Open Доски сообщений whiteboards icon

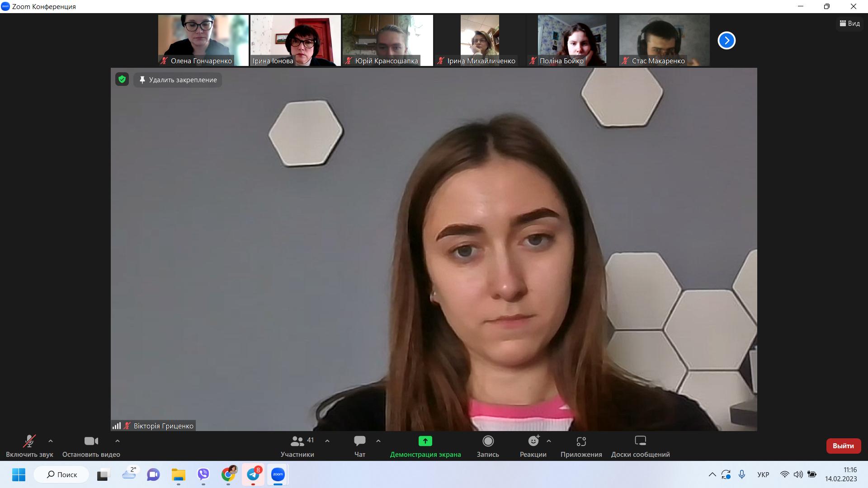point(640,441)
